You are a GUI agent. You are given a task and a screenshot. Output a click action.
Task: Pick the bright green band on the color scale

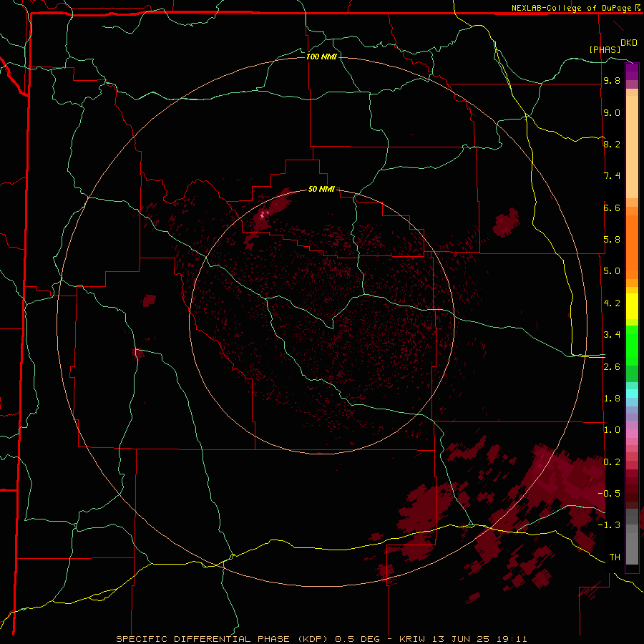632,345
